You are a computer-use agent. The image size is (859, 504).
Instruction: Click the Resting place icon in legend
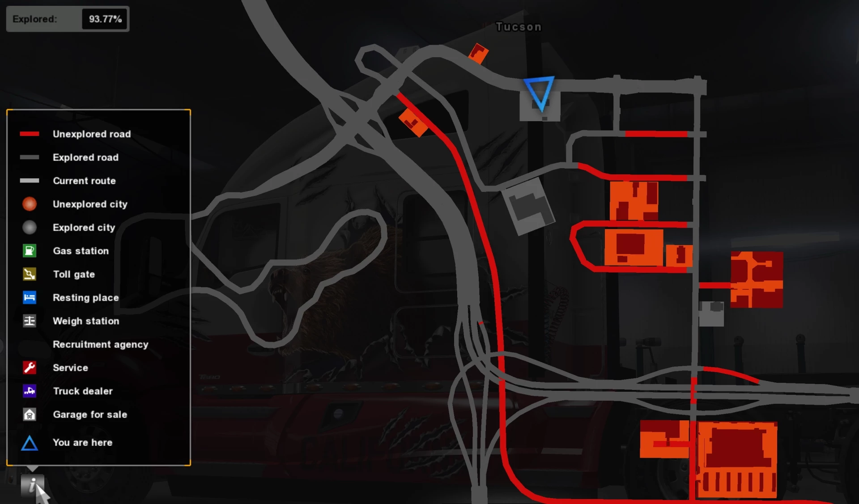tap(29, 297)
